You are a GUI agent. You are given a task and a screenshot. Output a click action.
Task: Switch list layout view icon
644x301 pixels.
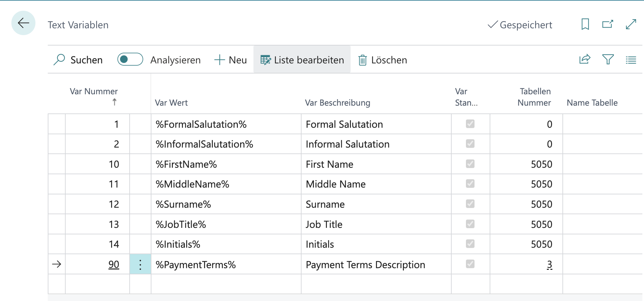click(x=631, y=60)
